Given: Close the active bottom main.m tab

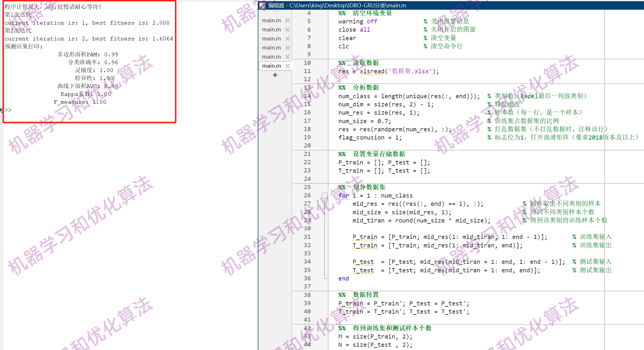Looking at the screenshot, I should (287, 66).
